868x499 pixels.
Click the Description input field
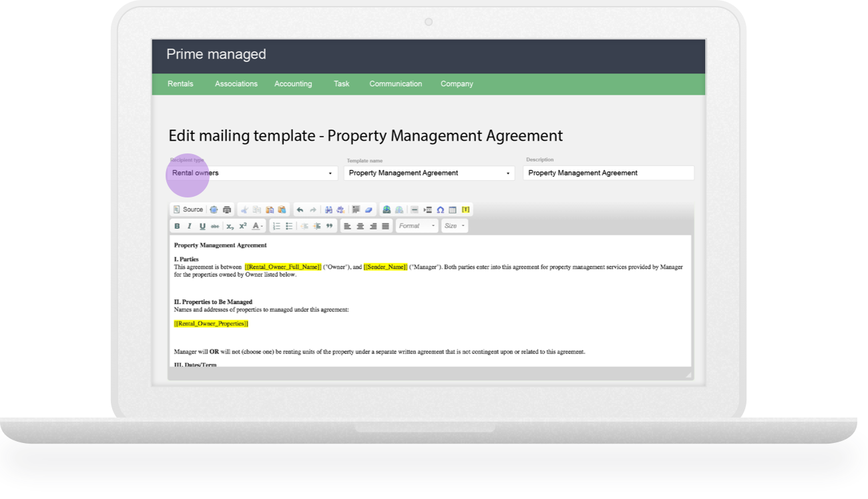point(608,173)
